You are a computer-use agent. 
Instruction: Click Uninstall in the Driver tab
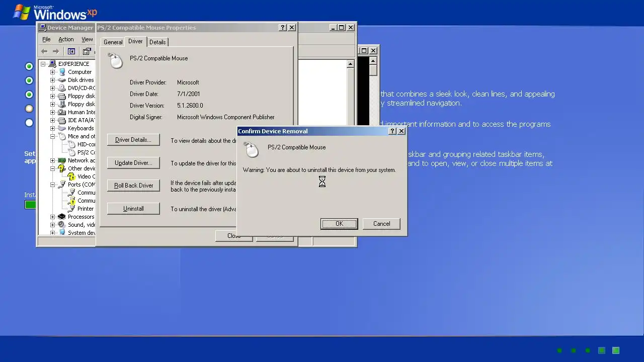coord(133,209)
